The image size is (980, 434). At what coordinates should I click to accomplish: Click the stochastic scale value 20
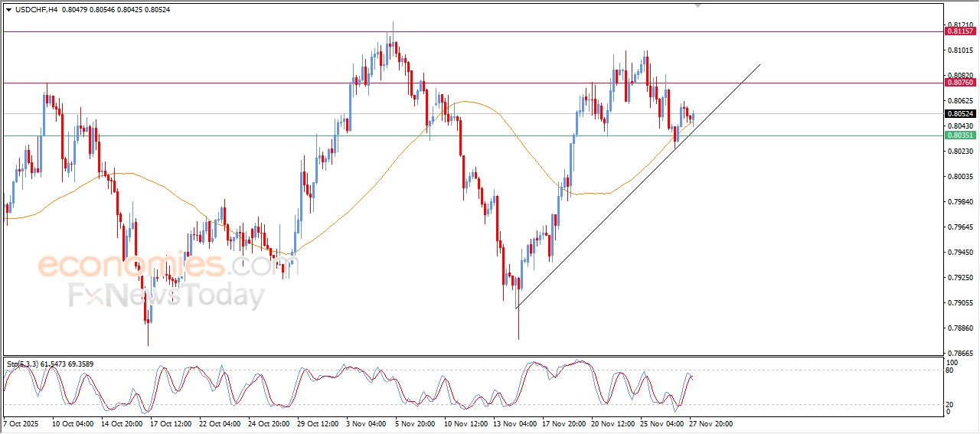tap(950, 403)
